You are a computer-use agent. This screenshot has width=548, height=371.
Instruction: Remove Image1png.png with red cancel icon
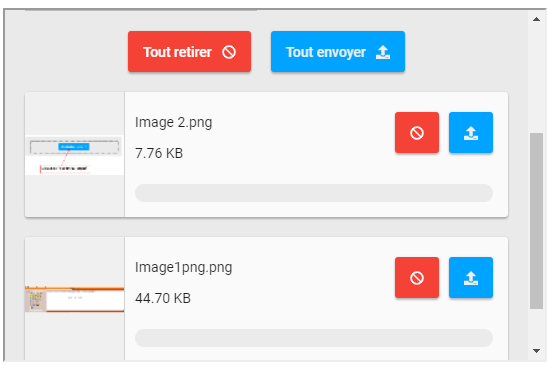click(417, 277)
